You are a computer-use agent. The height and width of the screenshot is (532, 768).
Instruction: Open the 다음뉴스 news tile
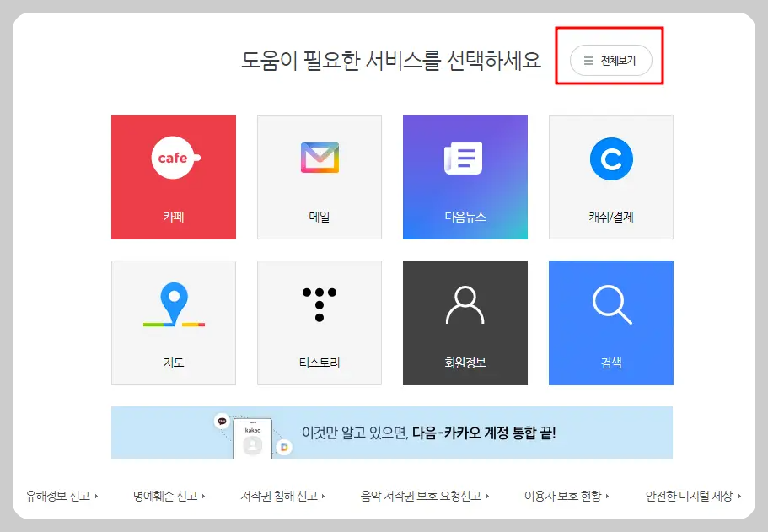[x=465, y=177]
